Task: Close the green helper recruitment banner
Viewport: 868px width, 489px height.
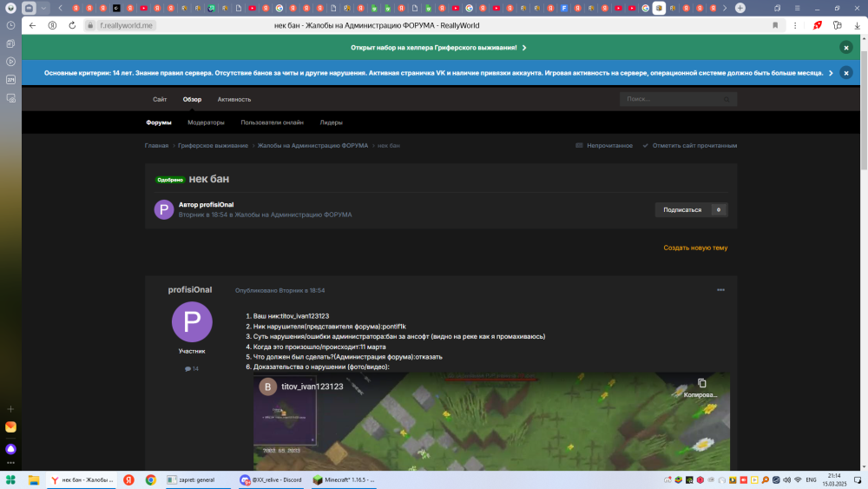Action: pyautogui.click(x=845, y=48)
